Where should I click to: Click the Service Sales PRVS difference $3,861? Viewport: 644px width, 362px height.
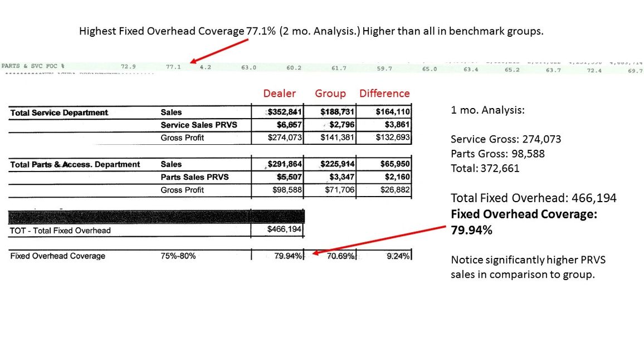[x=394, y=125]
